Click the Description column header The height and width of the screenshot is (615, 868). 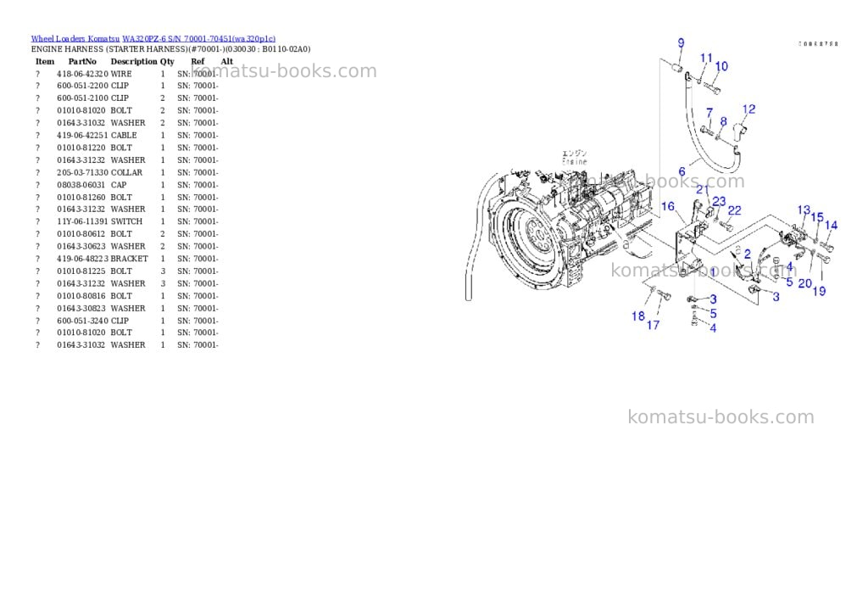click(x=134, y=61)
